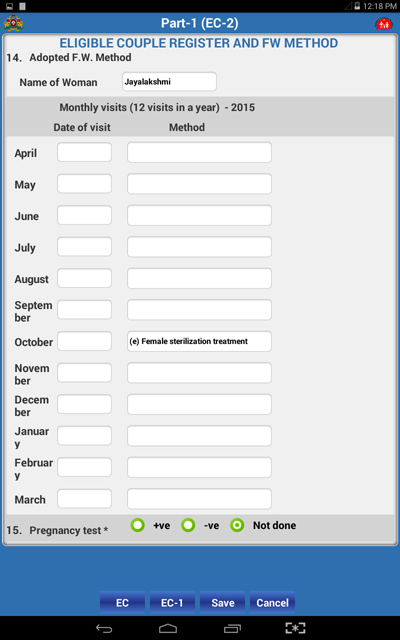
Task: Switch to the EC-1 page
Action: point(172,603)
